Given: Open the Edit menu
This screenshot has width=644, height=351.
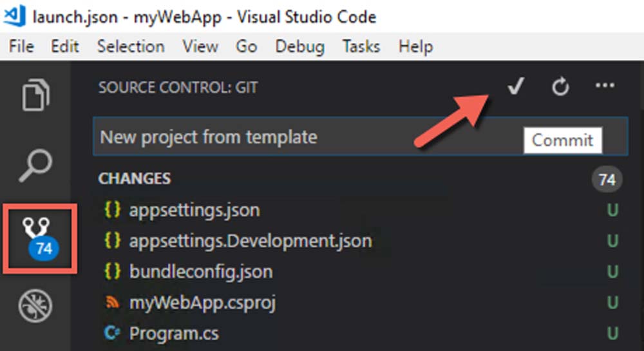Looking at the screenshot, I should pyautogui.click(x=65, y=46).
